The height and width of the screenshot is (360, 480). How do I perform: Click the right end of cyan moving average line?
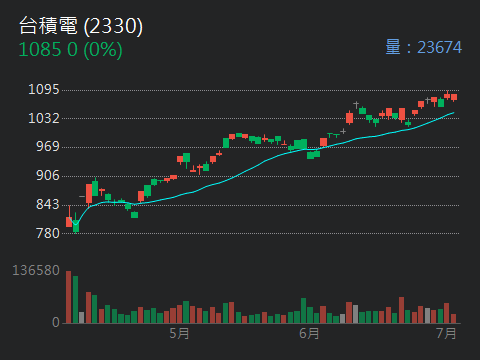click(x=453, y=113)
